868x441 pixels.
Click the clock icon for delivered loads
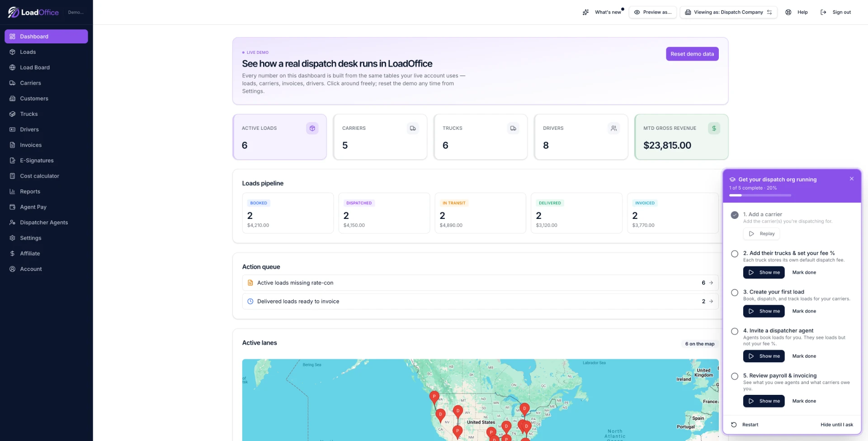pos(250,301)
